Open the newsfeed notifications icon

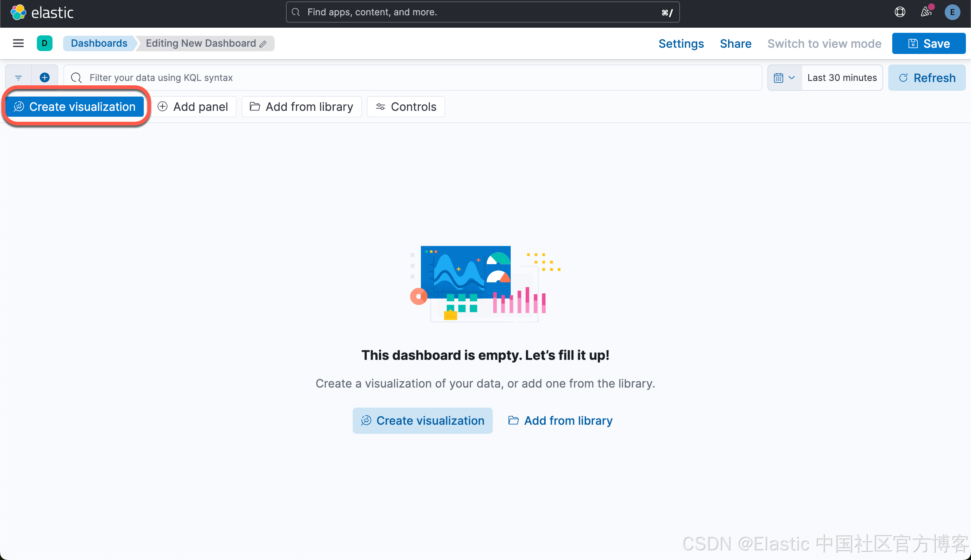[x=926, y=12]
